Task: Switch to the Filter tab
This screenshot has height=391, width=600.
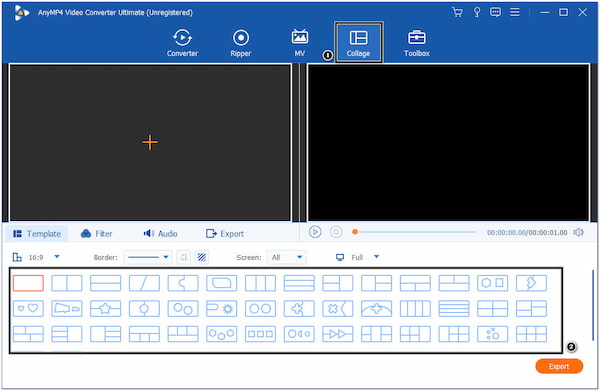Action: (96, 233)
